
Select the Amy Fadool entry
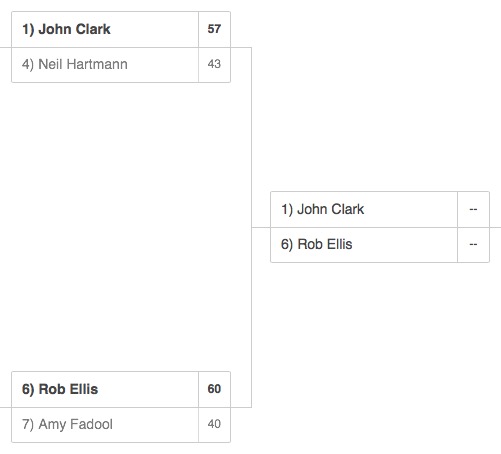105,425
